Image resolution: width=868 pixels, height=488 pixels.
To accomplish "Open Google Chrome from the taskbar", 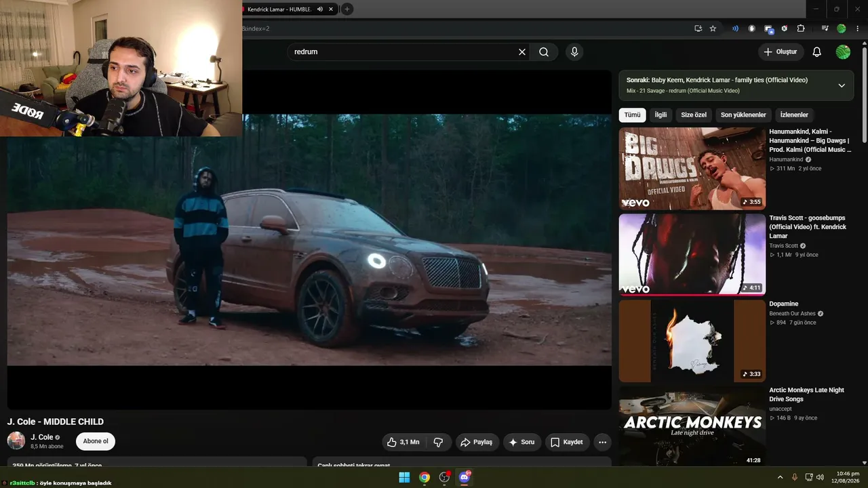I will pyautogui.click(x=425, y=477).
